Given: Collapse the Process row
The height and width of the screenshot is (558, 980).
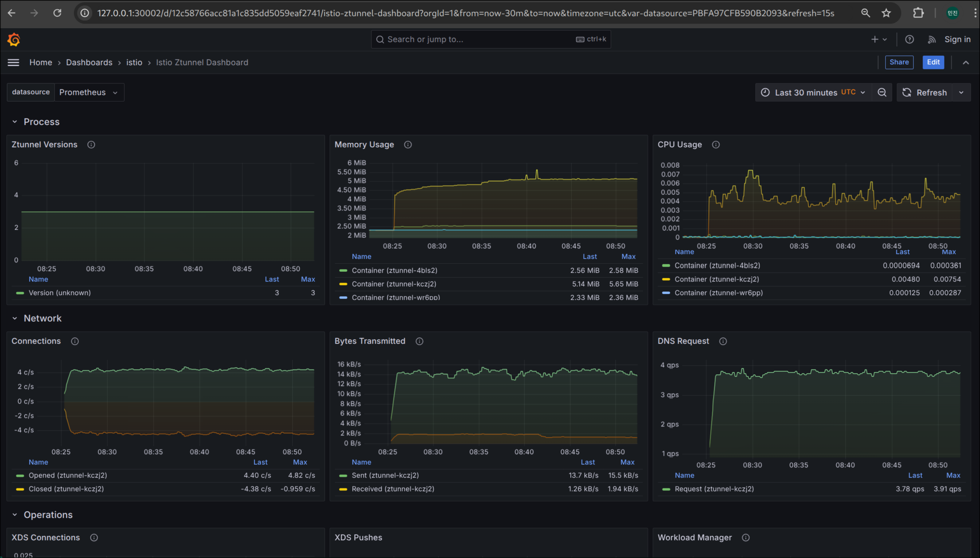Looking at the screenshot, I should point(15,122).
